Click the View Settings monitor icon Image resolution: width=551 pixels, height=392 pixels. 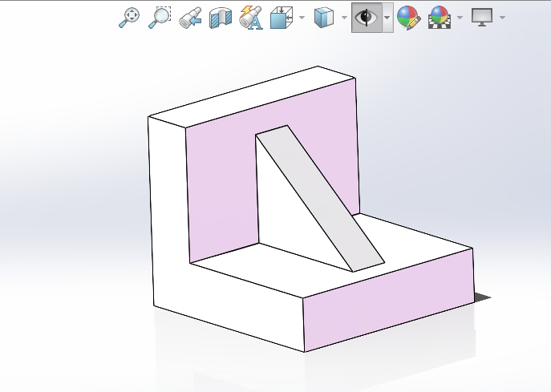click(x=482, y=17)
